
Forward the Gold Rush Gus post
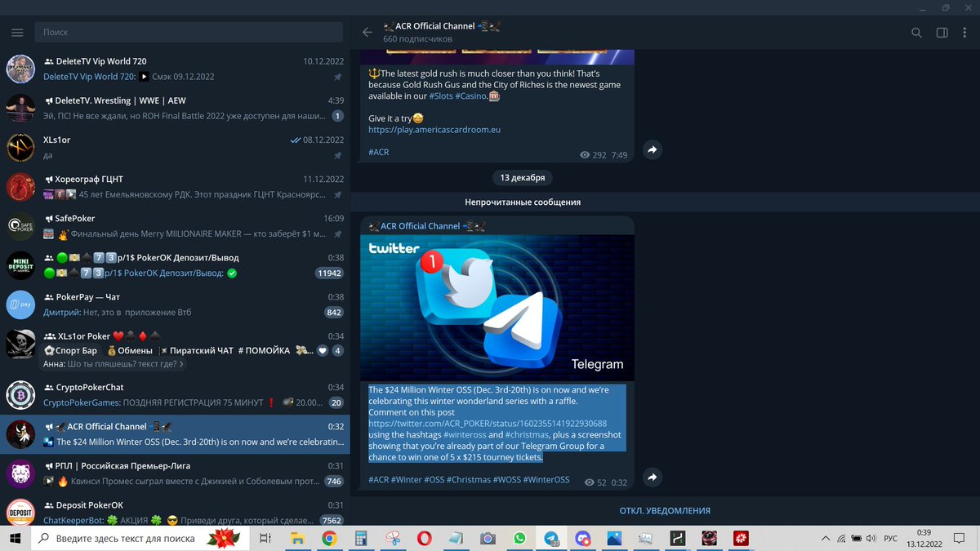tap(652, 150)
